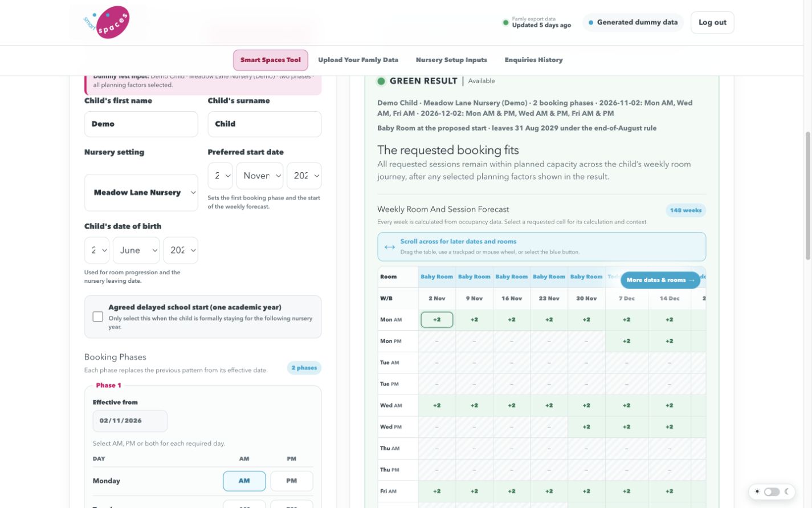Click the 'Baby Room' header above 2 Nov
Screen dimensions: 812x508
pyautogui.click(x=437, y=277)
